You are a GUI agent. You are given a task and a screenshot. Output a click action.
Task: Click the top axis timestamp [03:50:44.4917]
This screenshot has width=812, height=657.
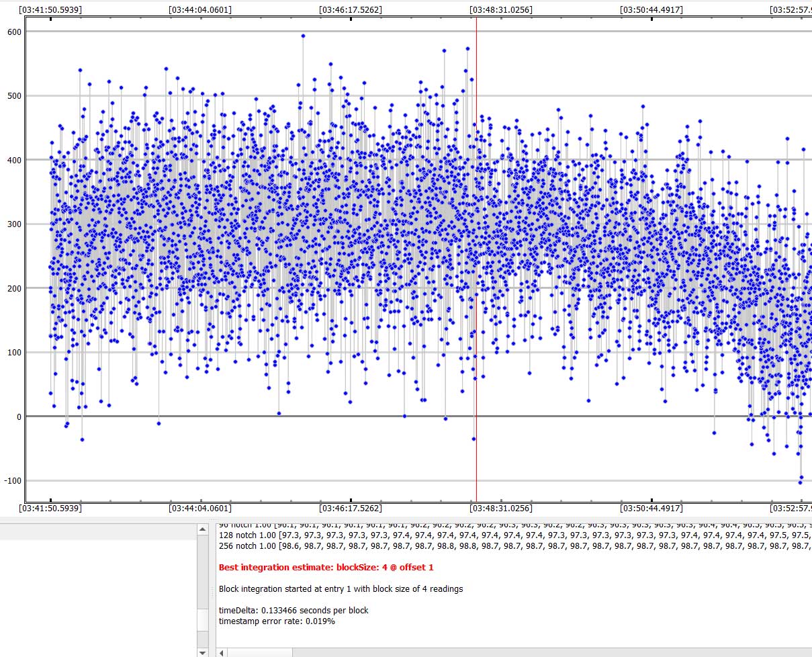point(650,10)
